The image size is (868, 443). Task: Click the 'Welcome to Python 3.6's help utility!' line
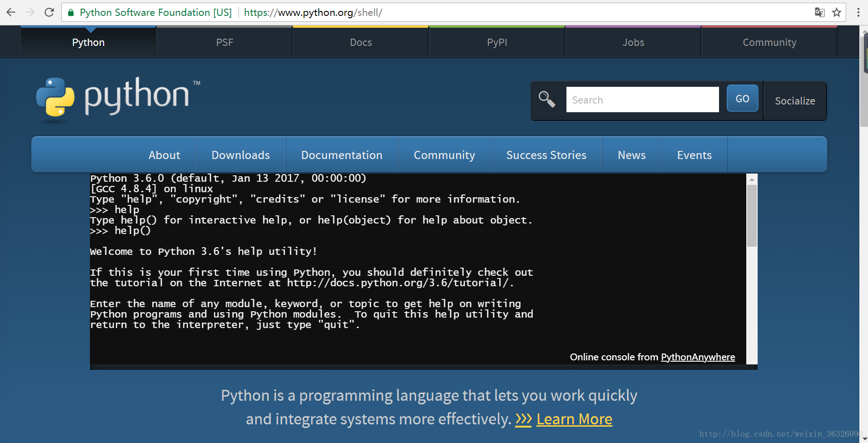[203, 251]
